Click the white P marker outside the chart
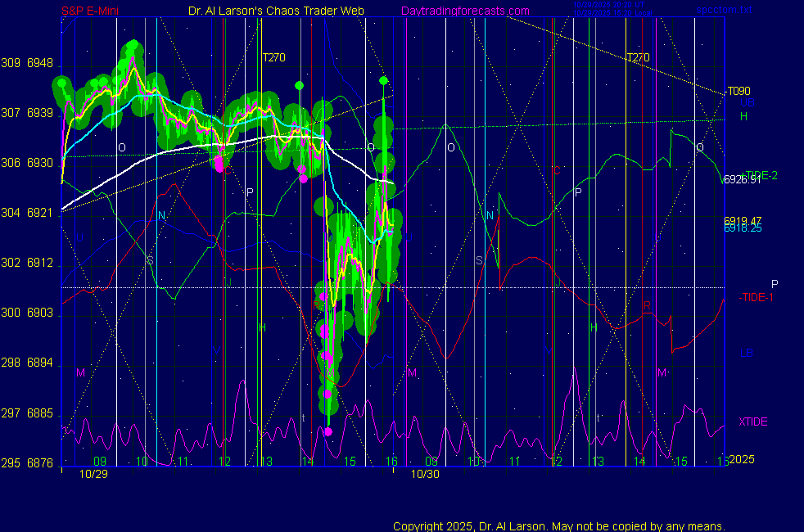 click(x=775, y=284)
